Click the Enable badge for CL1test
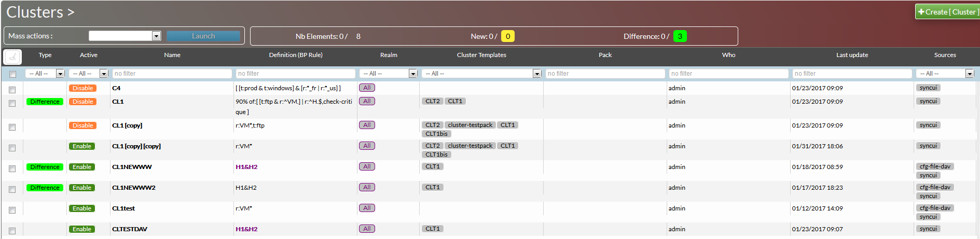The image size is (980, 239). pyautogui.click(x=82, y=208)
